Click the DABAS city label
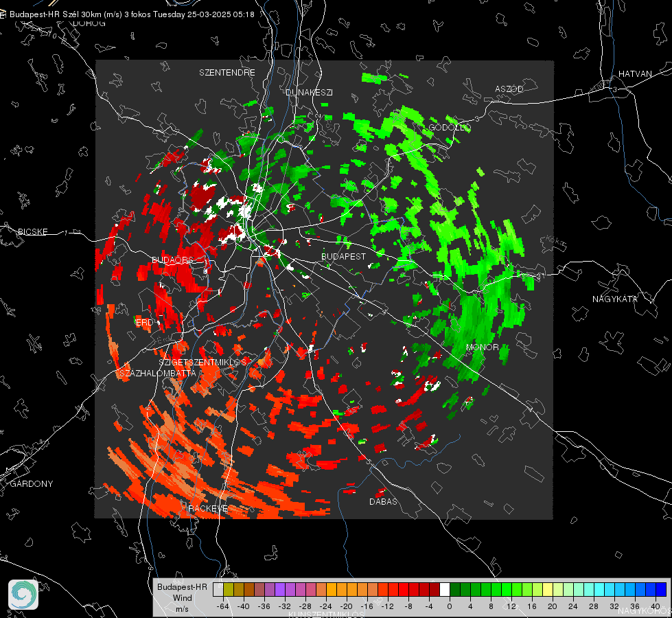The width and height of the screenshot is (672, 618). (x=383, y=501)
